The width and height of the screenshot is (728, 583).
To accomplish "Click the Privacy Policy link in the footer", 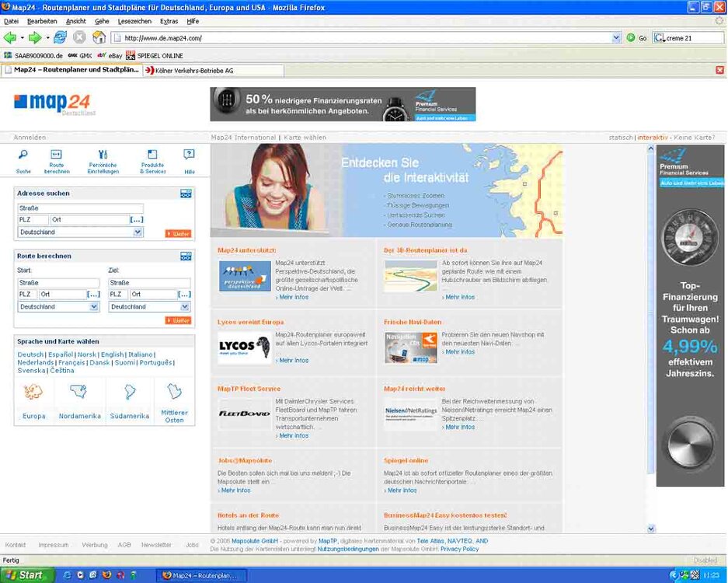I will pyautogui.click(x=460, y=549).
